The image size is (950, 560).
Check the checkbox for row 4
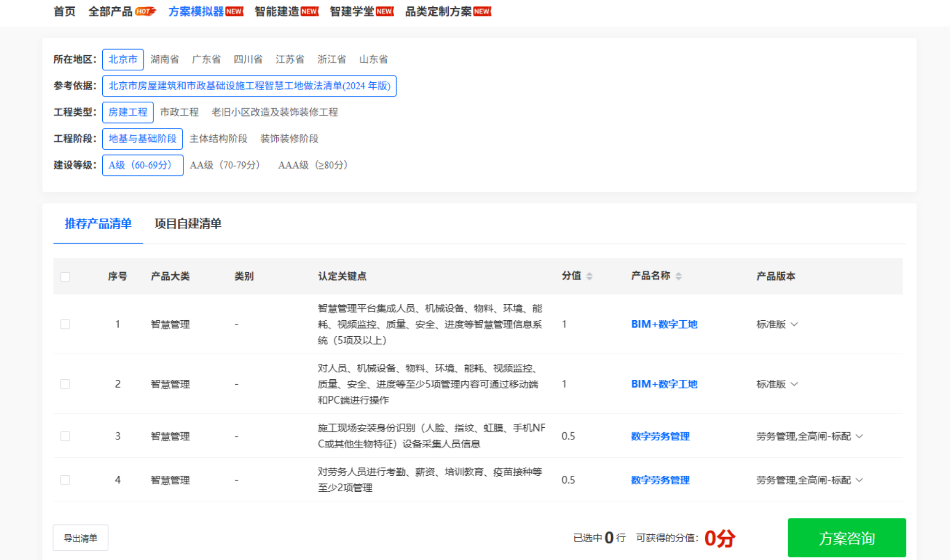[x=65, y=480]
